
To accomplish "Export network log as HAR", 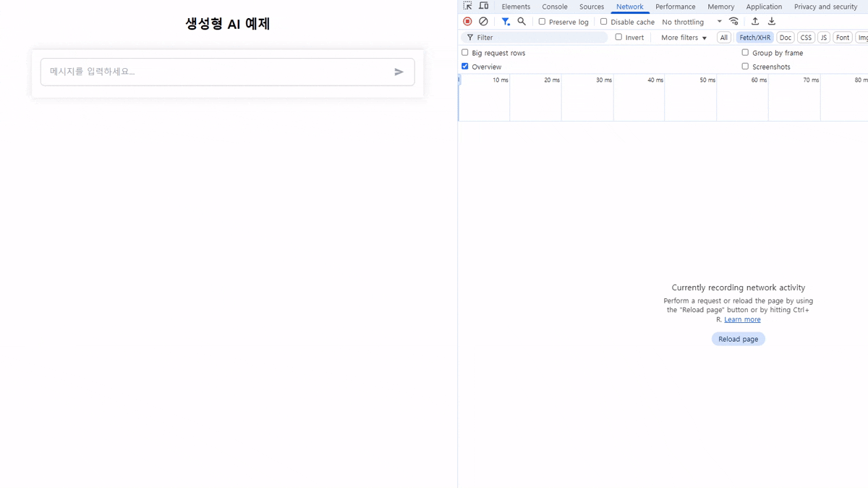I will 771,22.
